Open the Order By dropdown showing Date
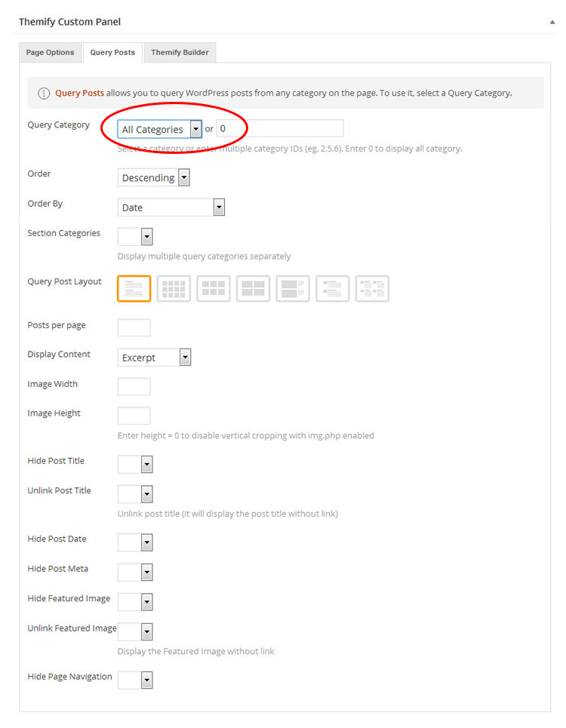Screen dimensions: 566x728 point(171,207)
